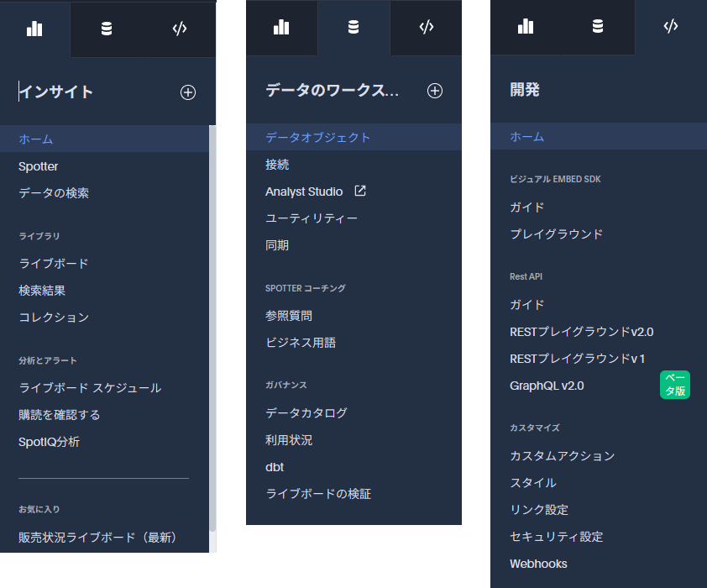Choose dbt under the ガバナンス section

click(x=275, y=467)
